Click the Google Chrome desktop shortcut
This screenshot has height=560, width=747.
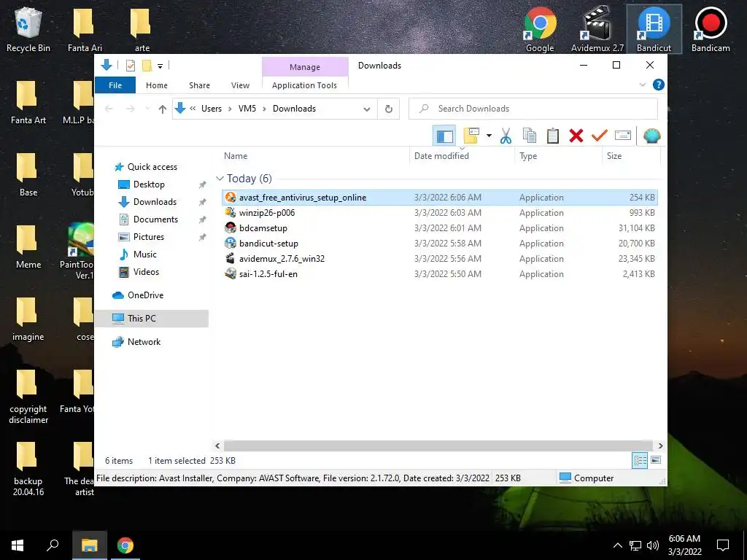pyautogui.click(x=540, y=29)
